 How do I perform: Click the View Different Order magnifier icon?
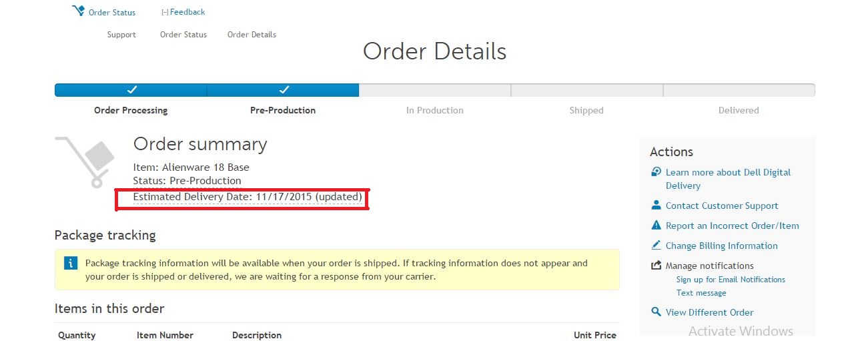click(656, 312)
